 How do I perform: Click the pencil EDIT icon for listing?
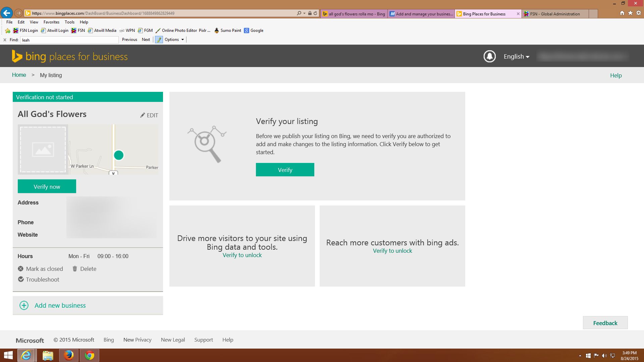[143, 115]
